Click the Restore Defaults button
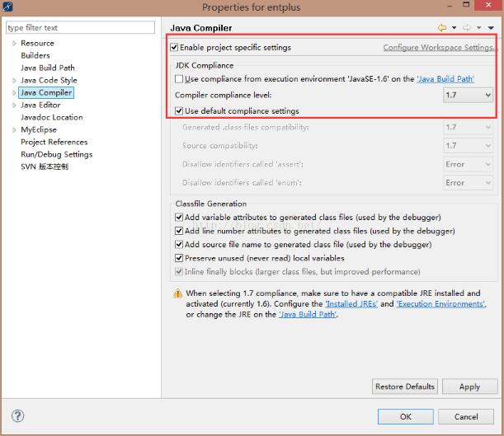 (405, 387)
